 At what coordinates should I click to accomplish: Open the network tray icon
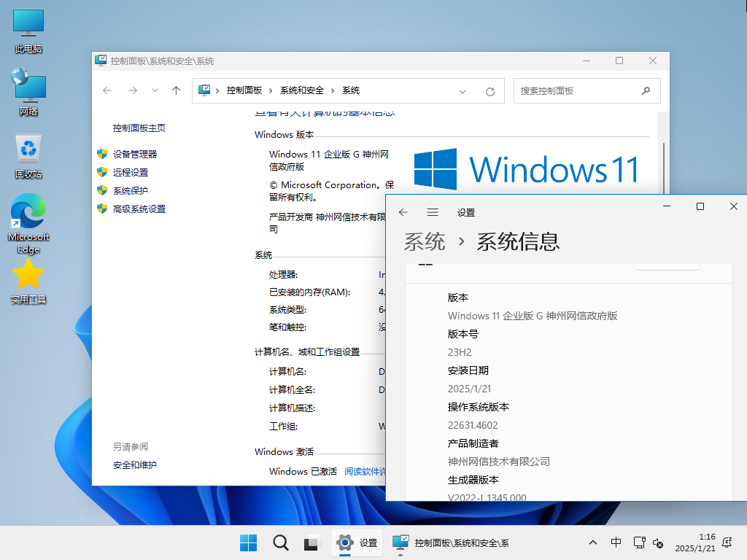639,542
